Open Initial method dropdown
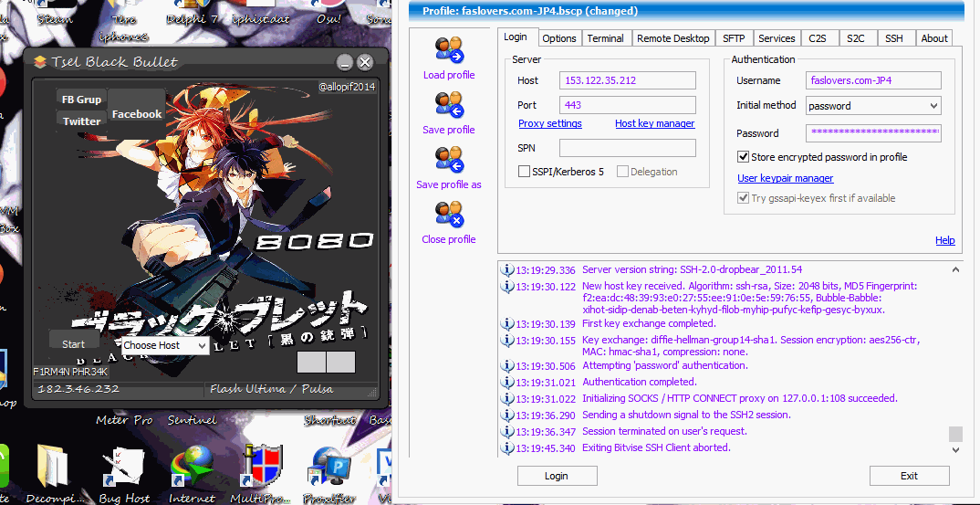The height and width of the screenshot is (505, 980). coord(873,106)
